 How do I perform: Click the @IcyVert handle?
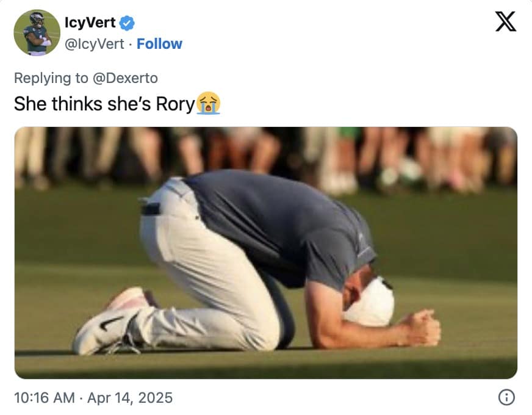(96, 44)
